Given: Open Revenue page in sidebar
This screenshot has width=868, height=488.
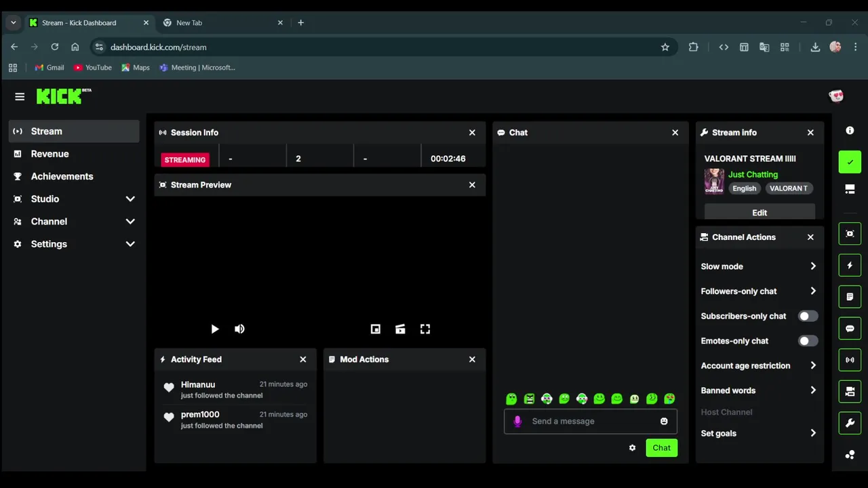Looking at the screenshot, I should (x=74, y=154).
